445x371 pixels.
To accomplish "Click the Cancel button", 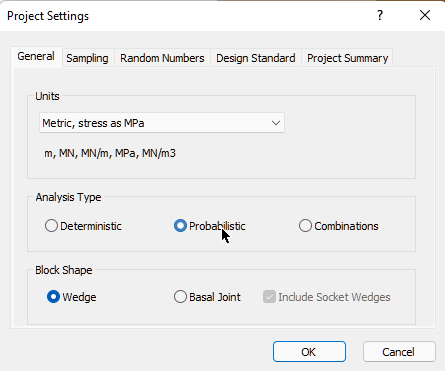I will point(399,352).
